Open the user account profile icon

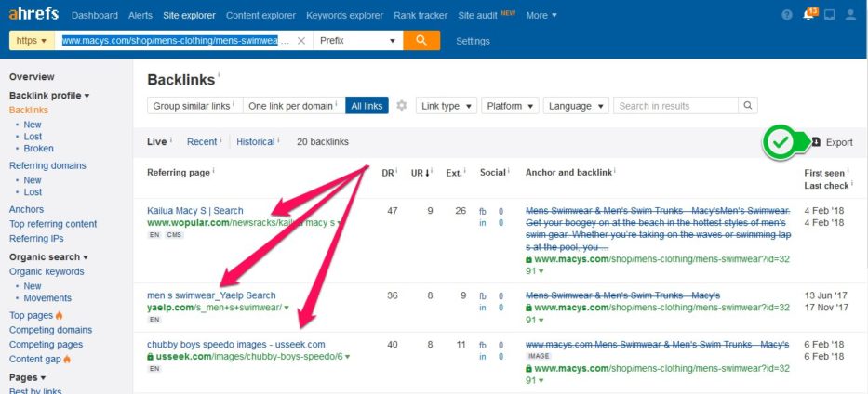(851, 15)
